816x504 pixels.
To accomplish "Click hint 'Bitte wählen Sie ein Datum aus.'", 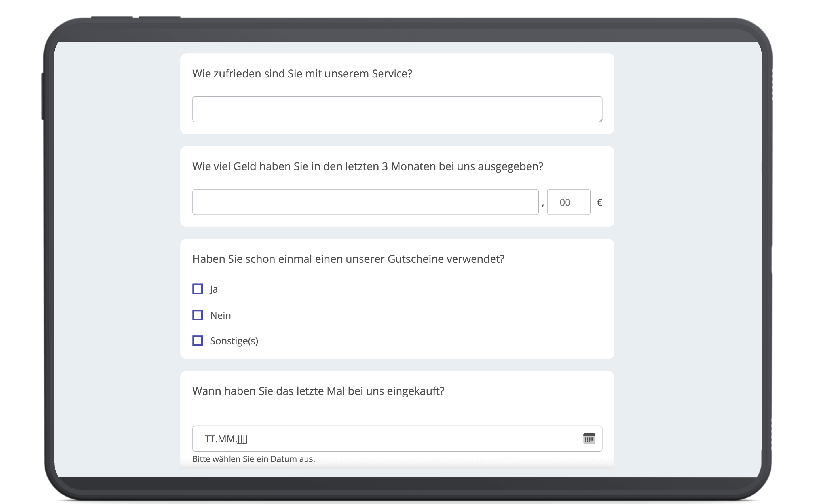I will click(x=254, y=459).
